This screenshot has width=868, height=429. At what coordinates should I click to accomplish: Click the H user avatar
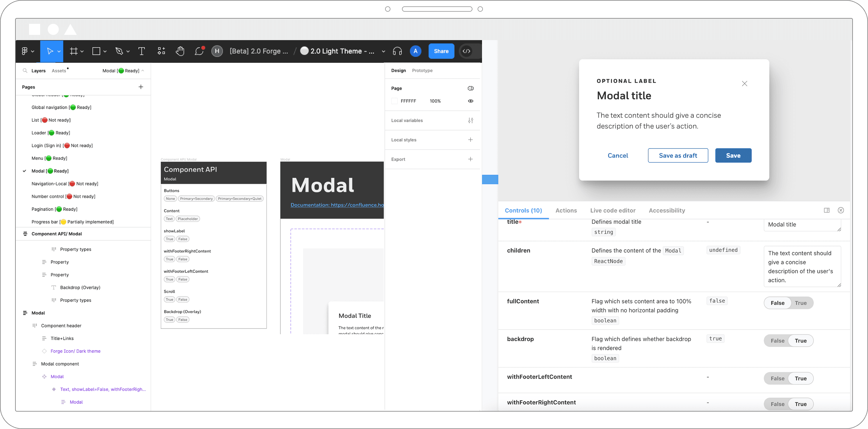point(217,51)
